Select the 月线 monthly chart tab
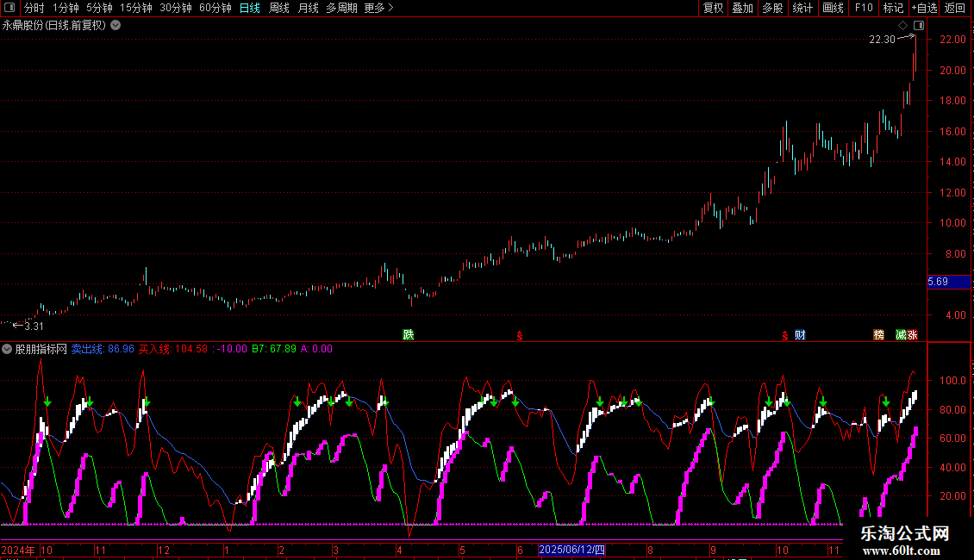Image resolution: width=974 pixels, height=560 pixels. (x=308, y=8)
